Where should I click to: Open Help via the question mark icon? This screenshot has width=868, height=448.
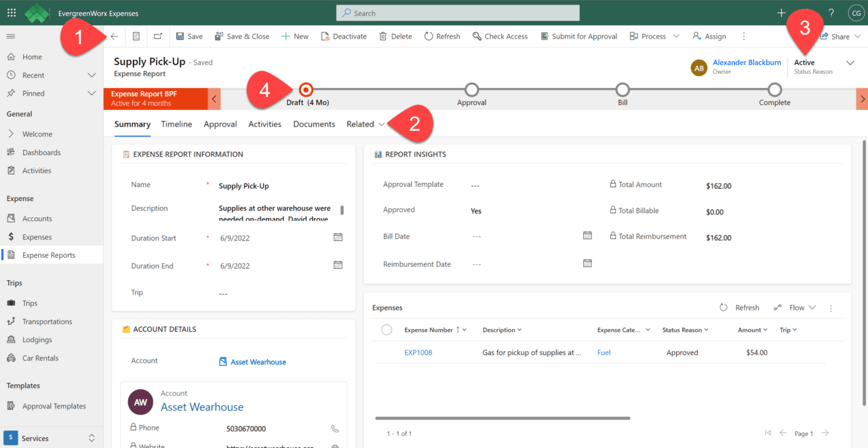point(831,12)
